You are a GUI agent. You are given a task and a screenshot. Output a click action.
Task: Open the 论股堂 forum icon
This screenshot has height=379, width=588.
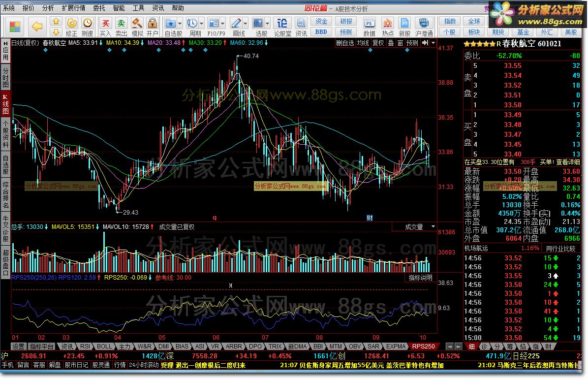tap(282, 27)
